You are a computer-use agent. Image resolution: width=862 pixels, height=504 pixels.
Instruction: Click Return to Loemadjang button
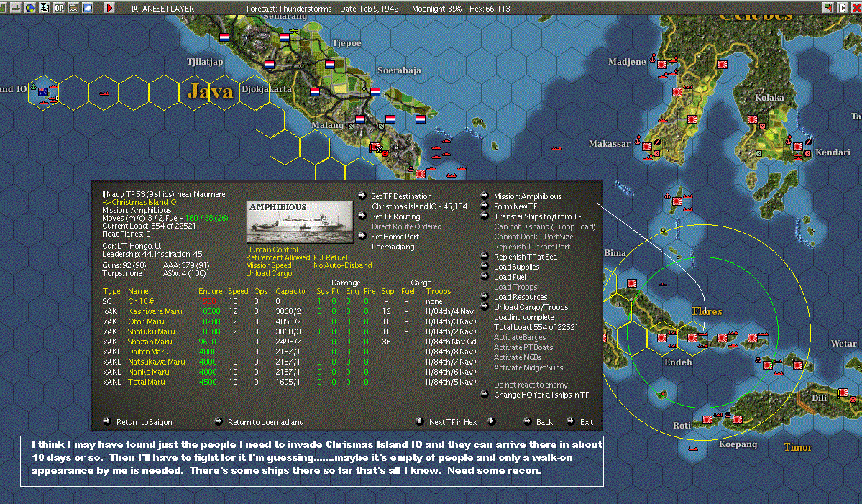[x=265, y=422]
